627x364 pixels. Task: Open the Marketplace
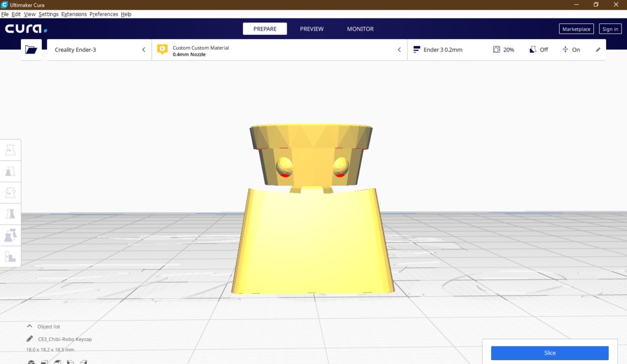click(576, 29)
